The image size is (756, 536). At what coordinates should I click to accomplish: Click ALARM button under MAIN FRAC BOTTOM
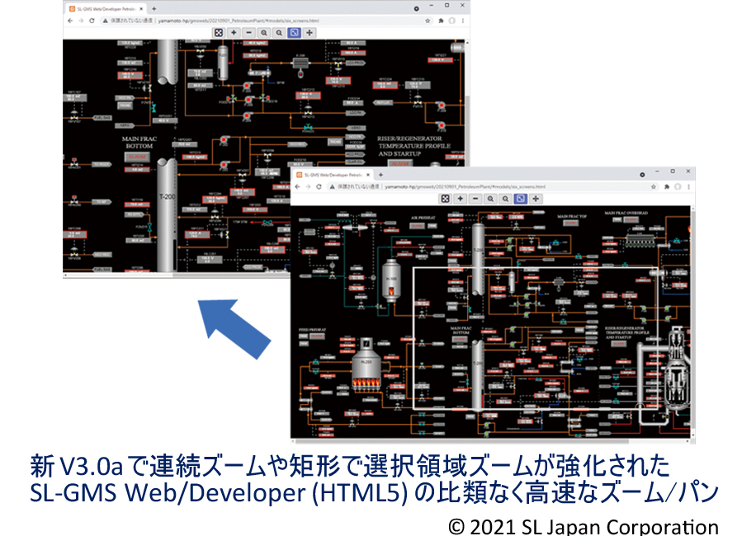[137, 157]
